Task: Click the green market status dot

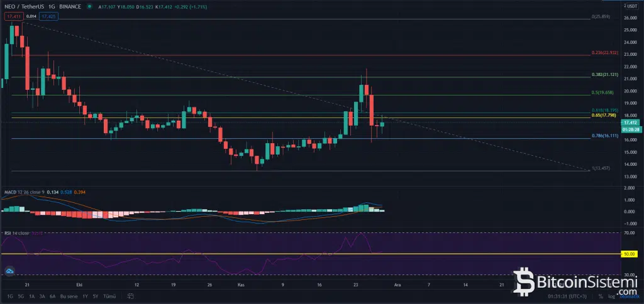Action: [x=89, y=6]
